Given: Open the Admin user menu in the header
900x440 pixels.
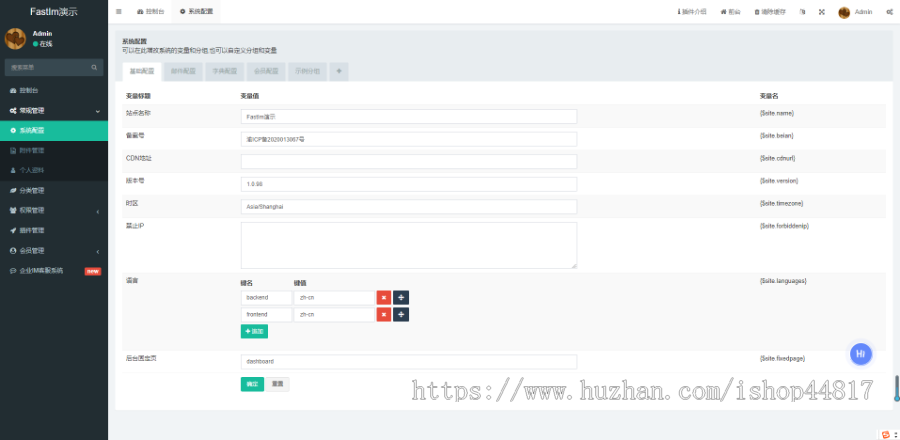Looking at the screenshot, I should (x=855, y=11).
